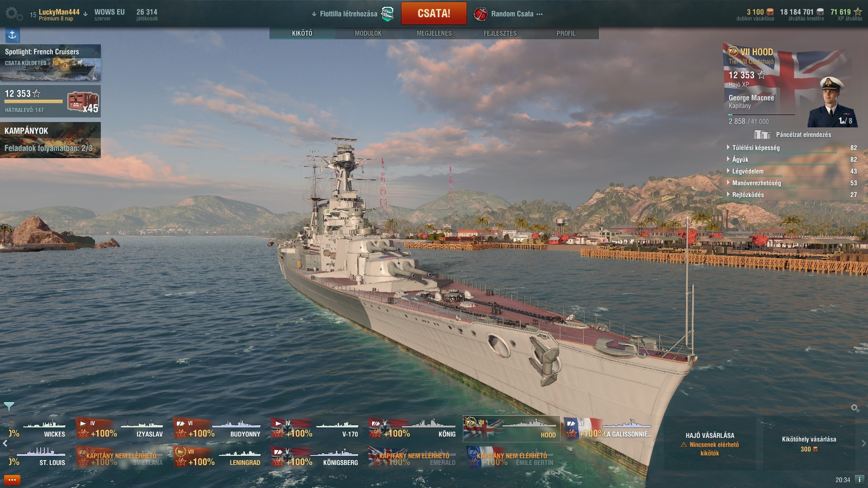Switch to the MODULOK tab

pyautogui.click(x=368, y=33)
